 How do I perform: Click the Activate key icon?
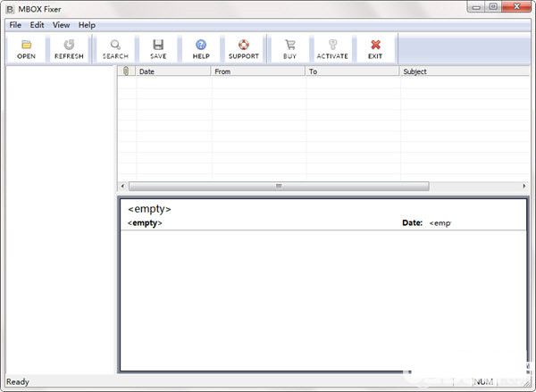(332, 45)
